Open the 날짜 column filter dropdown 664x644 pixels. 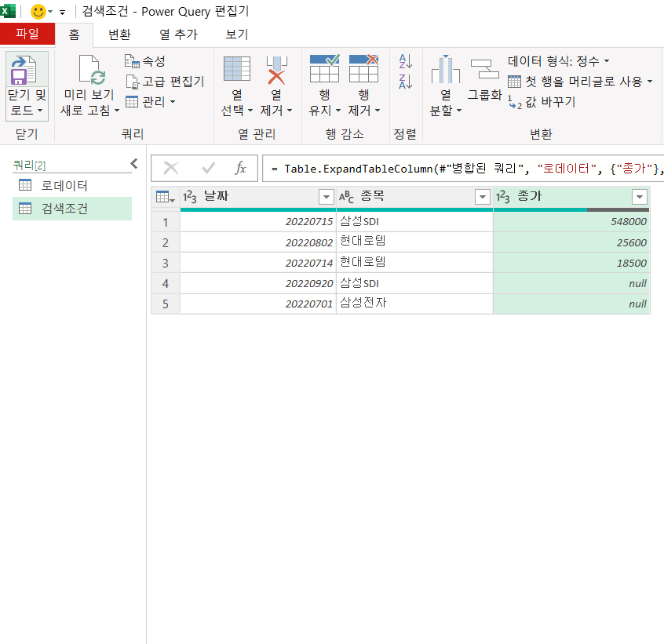326,197
